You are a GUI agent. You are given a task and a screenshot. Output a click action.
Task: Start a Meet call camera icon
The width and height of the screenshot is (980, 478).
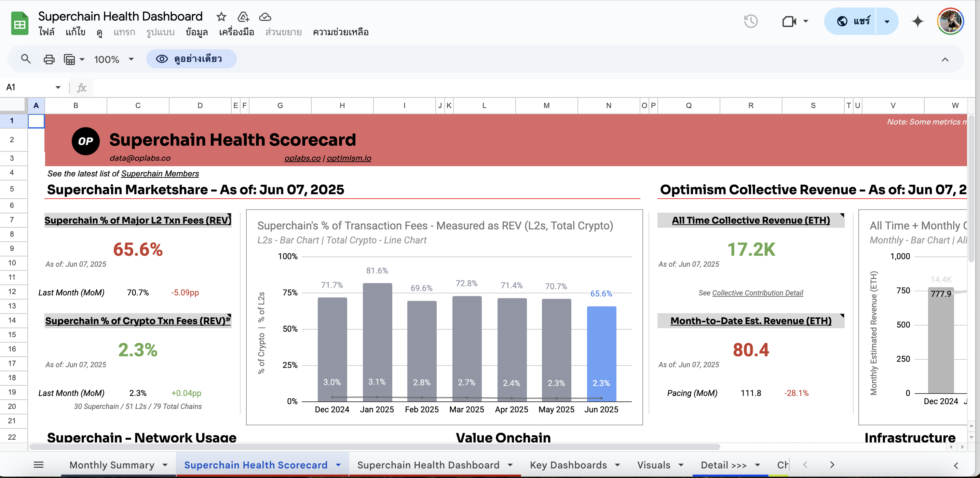[x=789, y=21]
